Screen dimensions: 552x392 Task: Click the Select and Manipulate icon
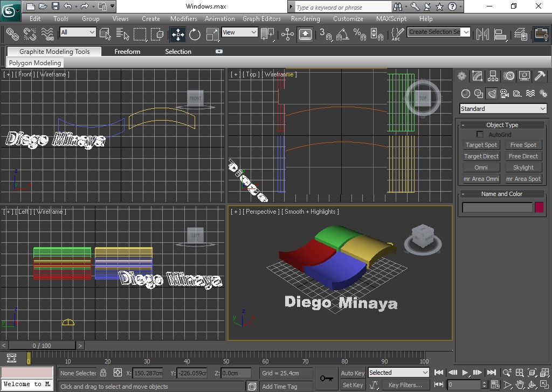click(x=287, y=34)
